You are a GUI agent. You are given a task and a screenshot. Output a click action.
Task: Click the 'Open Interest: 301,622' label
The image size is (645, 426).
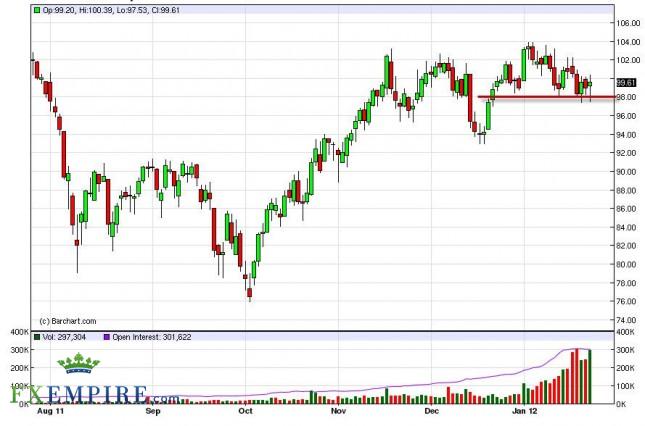click(152, 337)
